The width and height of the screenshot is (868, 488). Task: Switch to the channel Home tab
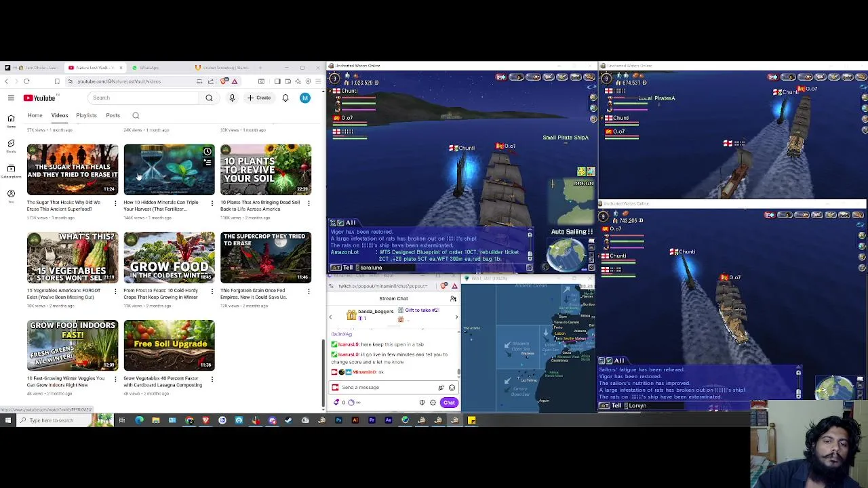click(x=35, y=115)
